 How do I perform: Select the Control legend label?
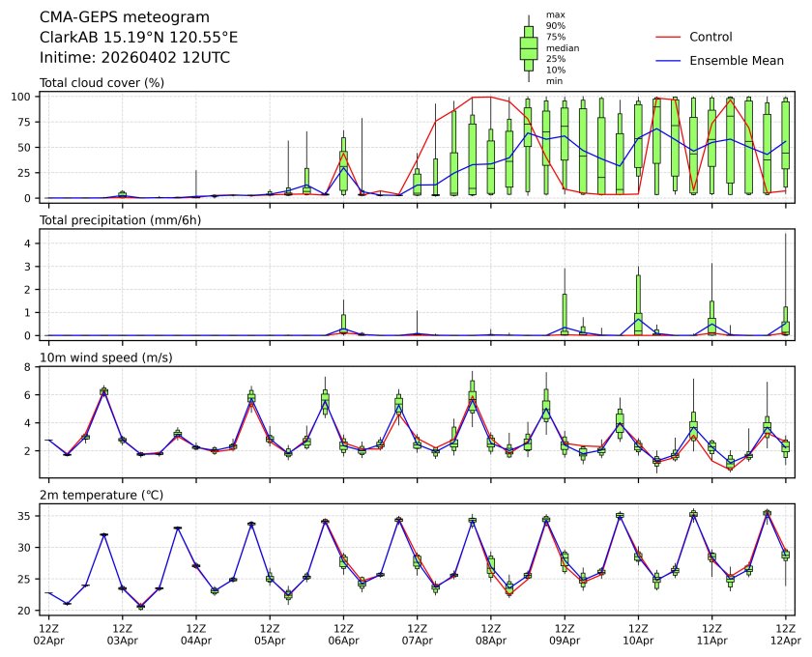710,37
